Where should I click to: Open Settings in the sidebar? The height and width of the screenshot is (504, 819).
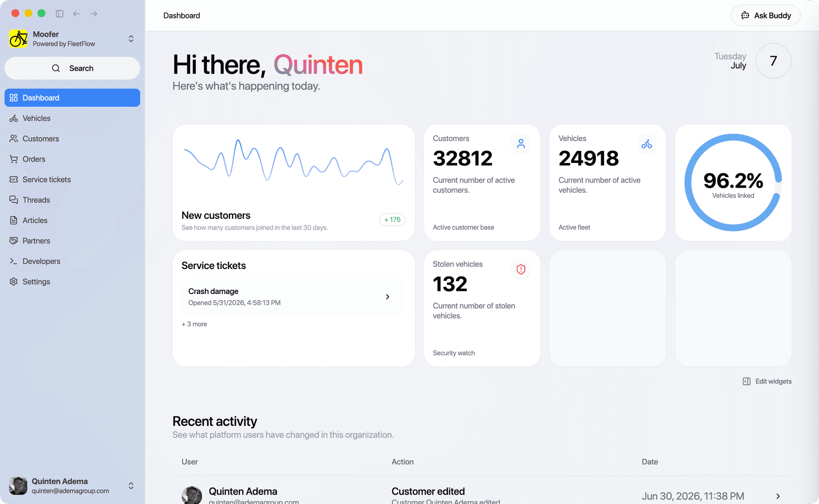[72, 282]
